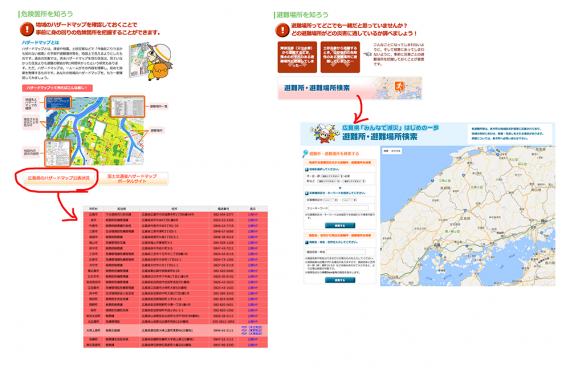Open the first 災害種別区分 dropdown
The height and width of the screenshot is (375, 570).
click(331, 200)
